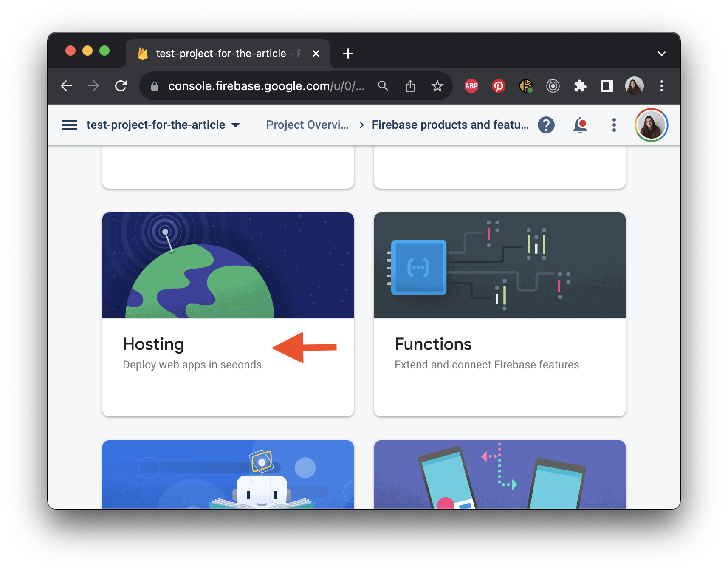
Task: Open the Firebase console three-dot overflow menu
Action: 614,125
